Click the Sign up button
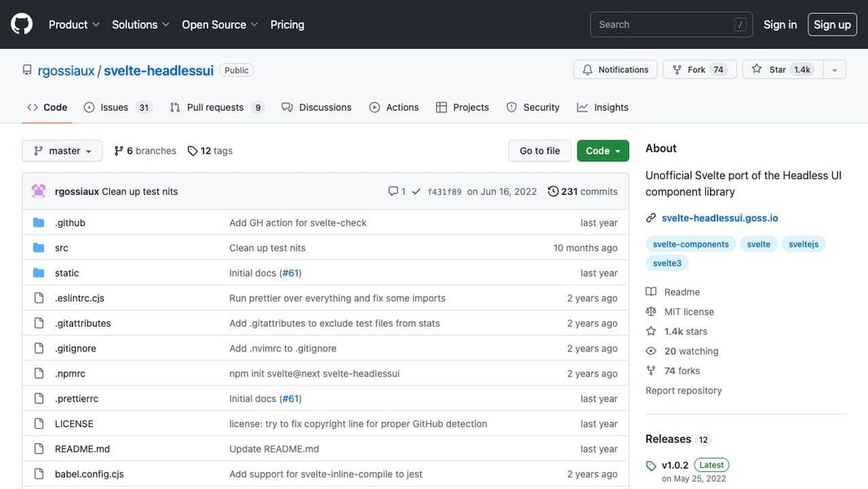The image size is (868, 489). click(832, 24)
